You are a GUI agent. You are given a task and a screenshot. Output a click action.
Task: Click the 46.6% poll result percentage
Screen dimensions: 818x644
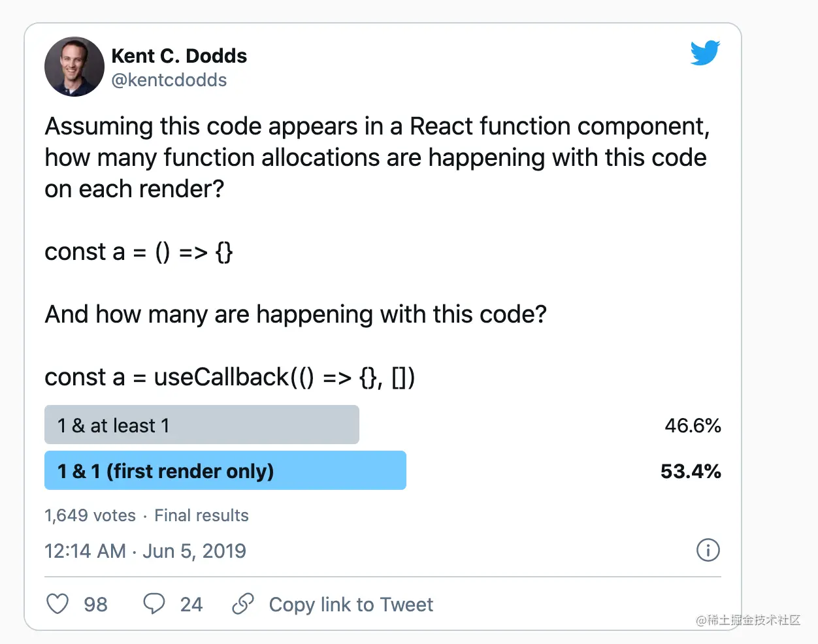693,426
